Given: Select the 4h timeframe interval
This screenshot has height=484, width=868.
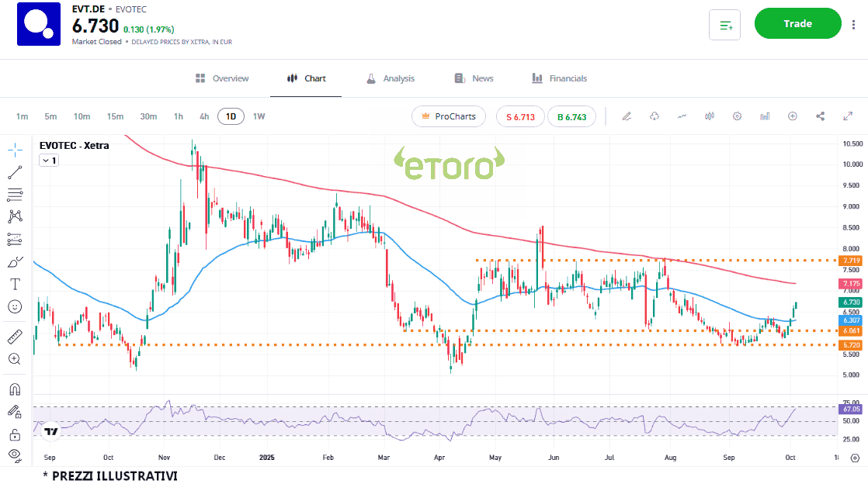Looking at the screenshot, I should click(x=204, y=116).
